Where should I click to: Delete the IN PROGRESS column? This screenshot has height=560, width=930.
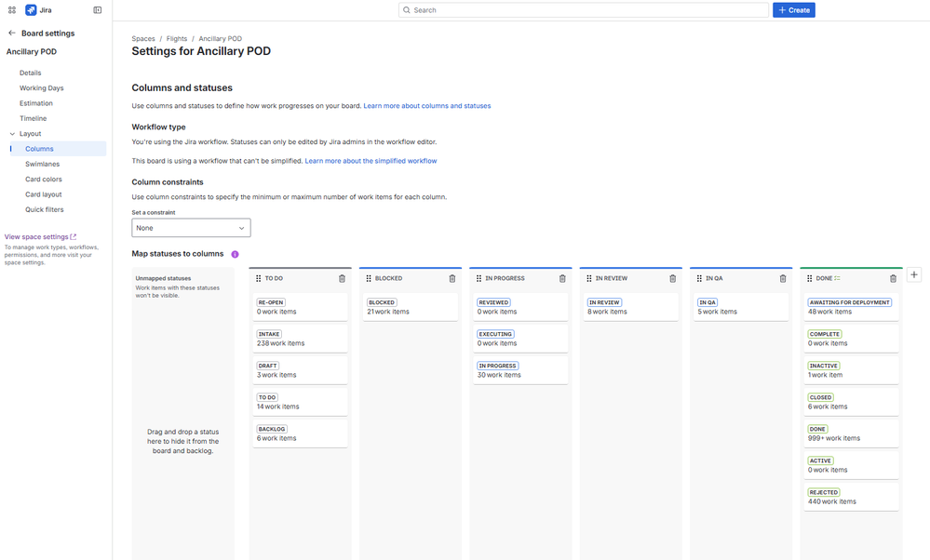[x=562, y=278]
